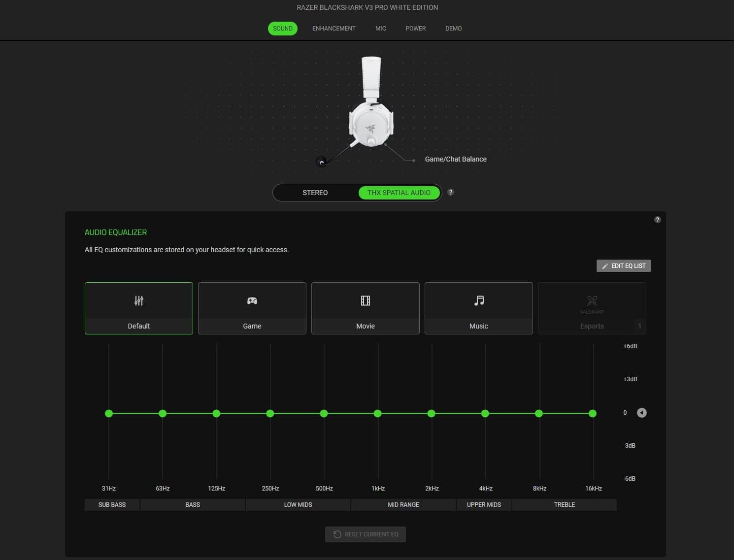Select the Game EQ preset card
Image resolution: width=734 pixels, height=560 pixels.
point(252,308)
